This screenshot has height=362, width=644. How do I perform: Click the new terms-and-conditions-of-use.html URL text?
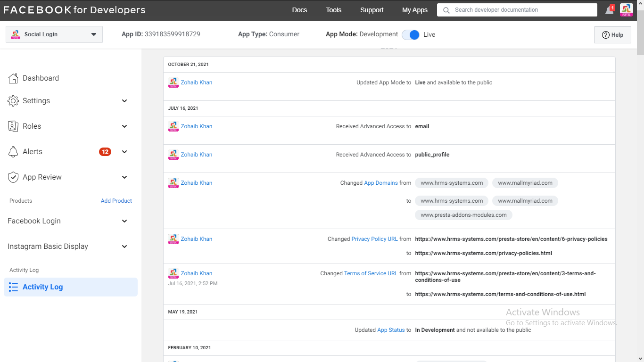pyautogui.click(x=501, y=294)
